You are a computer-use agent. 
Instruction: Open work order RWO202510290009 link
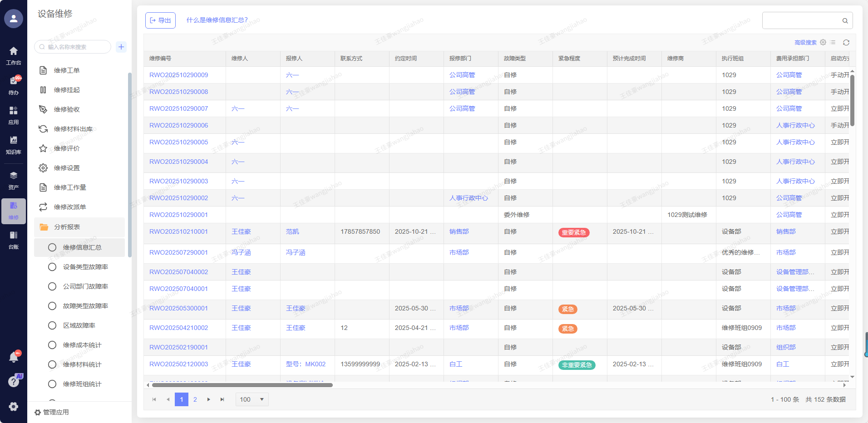[178, 75]
